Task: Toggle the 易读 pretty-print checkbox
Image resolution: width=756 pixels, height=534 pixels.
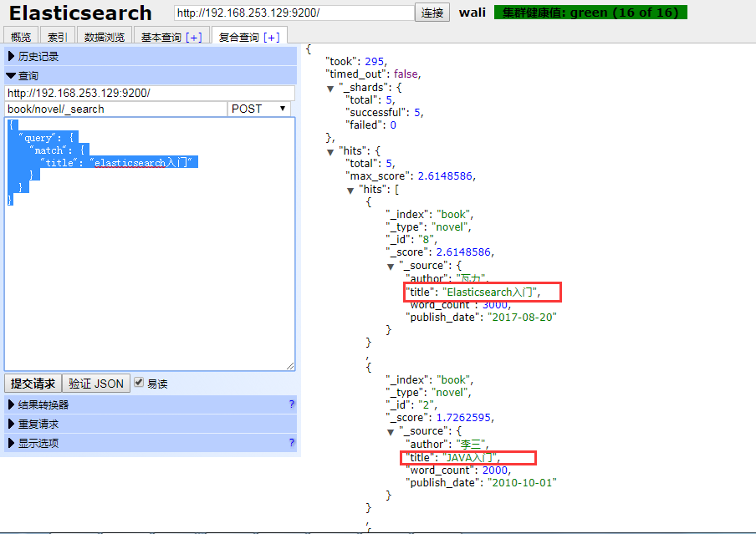Action: point(139,383)
